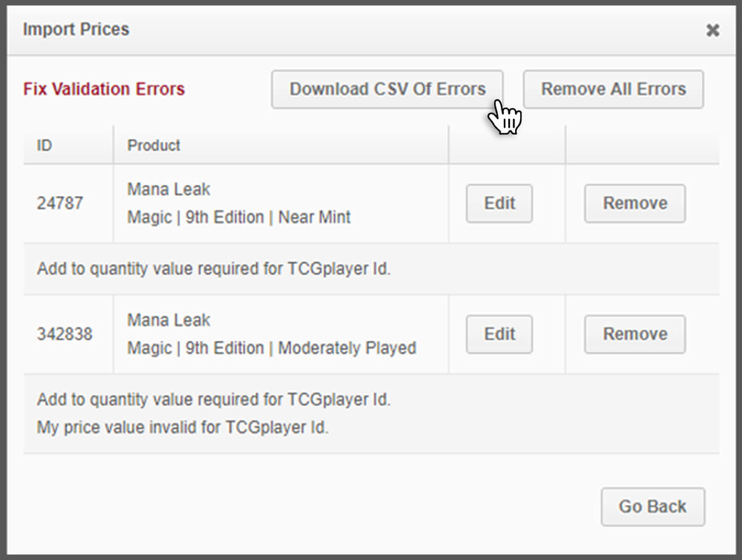Image resolution: width=742 pixels, height=560 pixels.
Task: Click the Mana Leak product name for ID 24787
Action: coord(168,189)
